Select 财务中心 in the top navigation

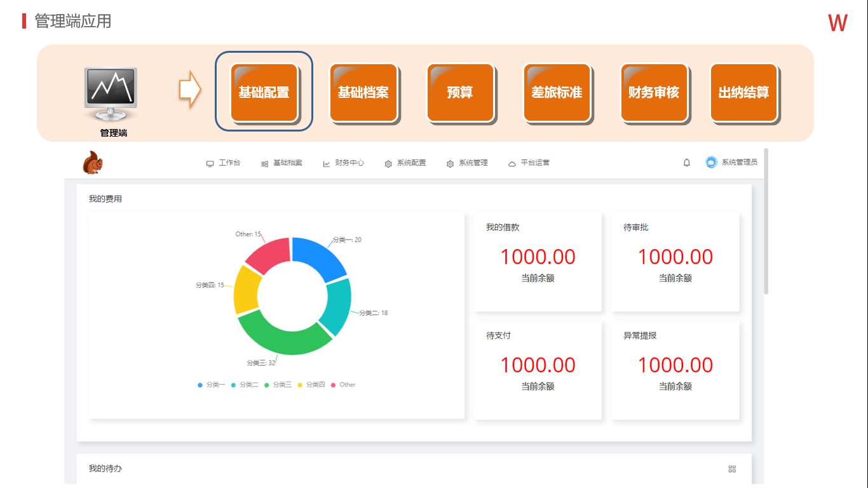(344, 163)
